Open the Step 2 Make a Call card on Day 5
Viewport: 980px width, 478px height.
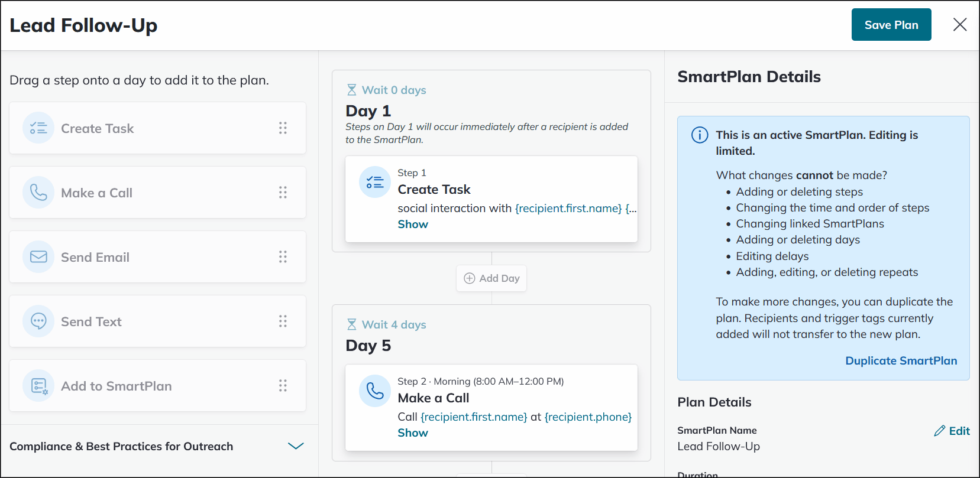tap(491, 408)
